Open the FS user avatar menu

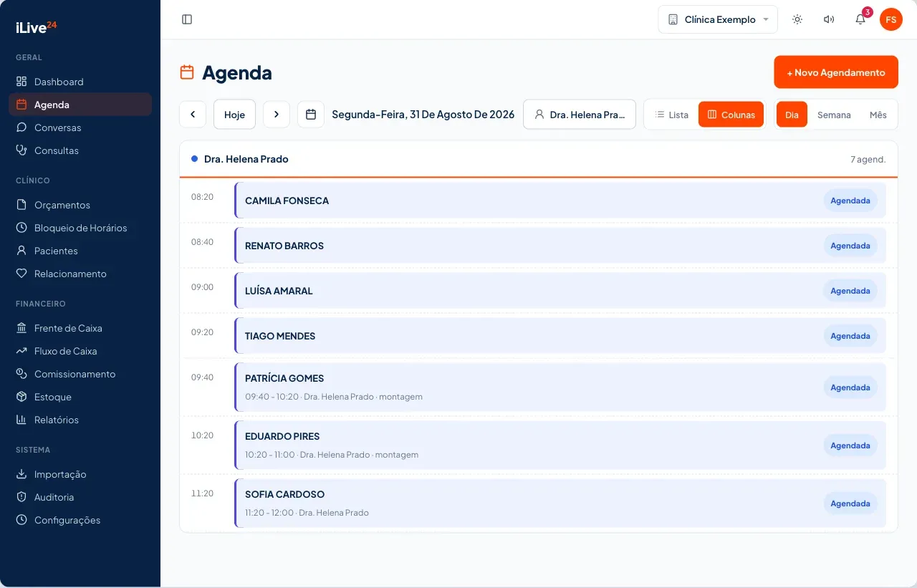pyautogui.click(x=891, y=19)
